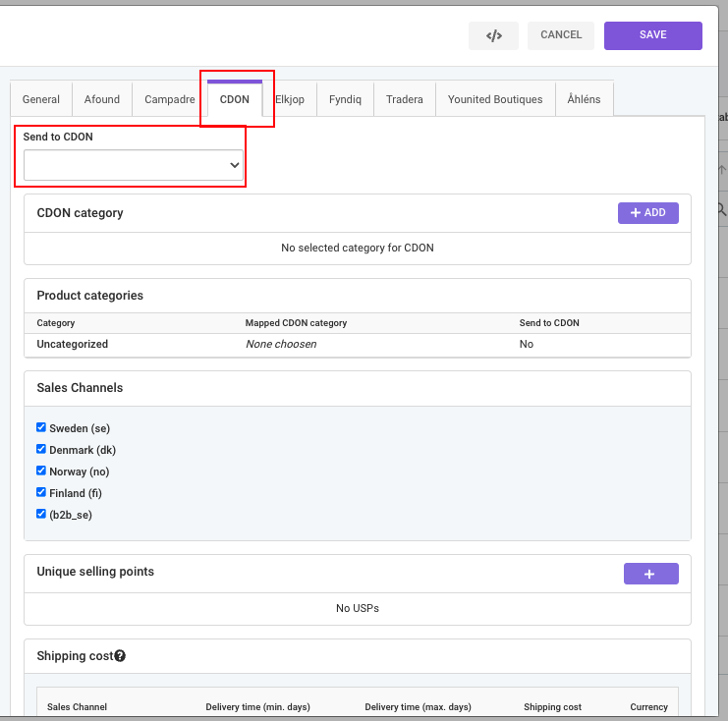
Task: Click the None choosen mapped category
Action: click(x=281, y=344)
